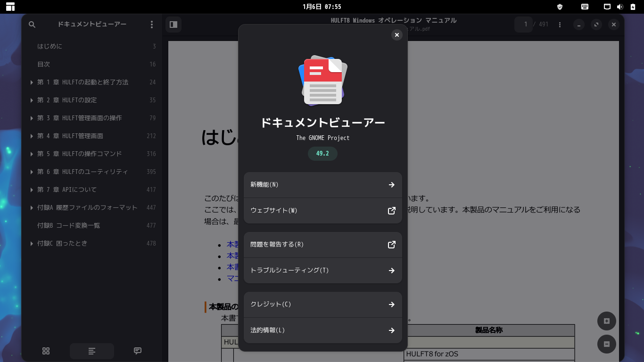Click the battery tray icon
The image size is (644, 362).
(632, 7)
